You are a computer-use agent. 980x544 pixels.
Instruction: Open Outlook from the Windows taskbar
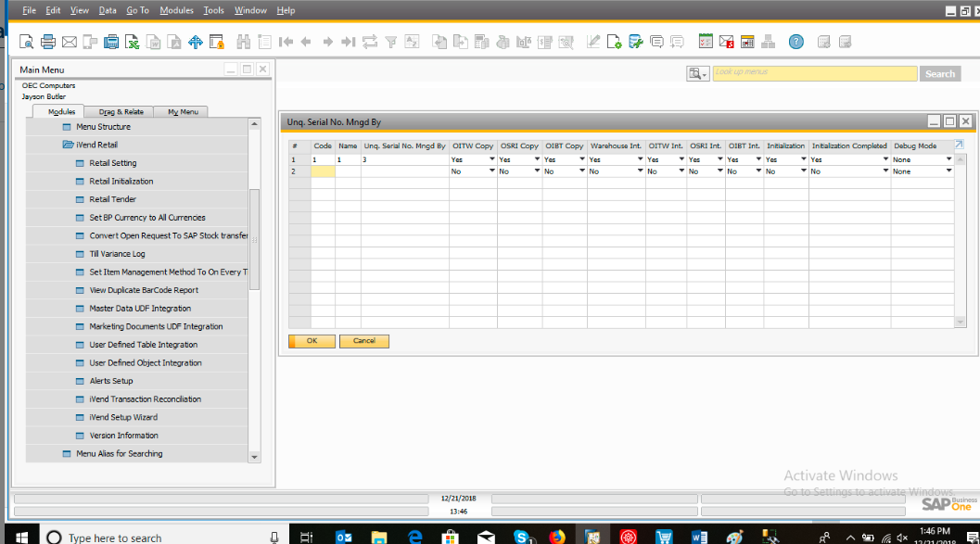pyautogui.click(x=344, y=537)
